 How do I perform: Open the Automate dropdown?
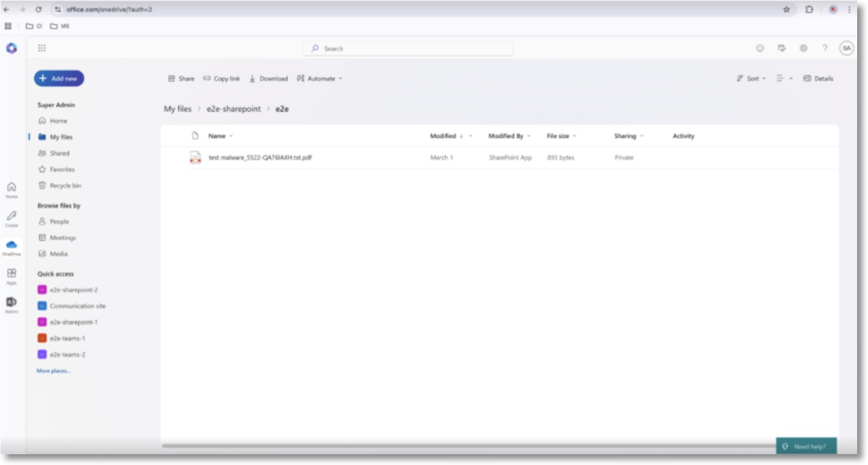point(319,78)
